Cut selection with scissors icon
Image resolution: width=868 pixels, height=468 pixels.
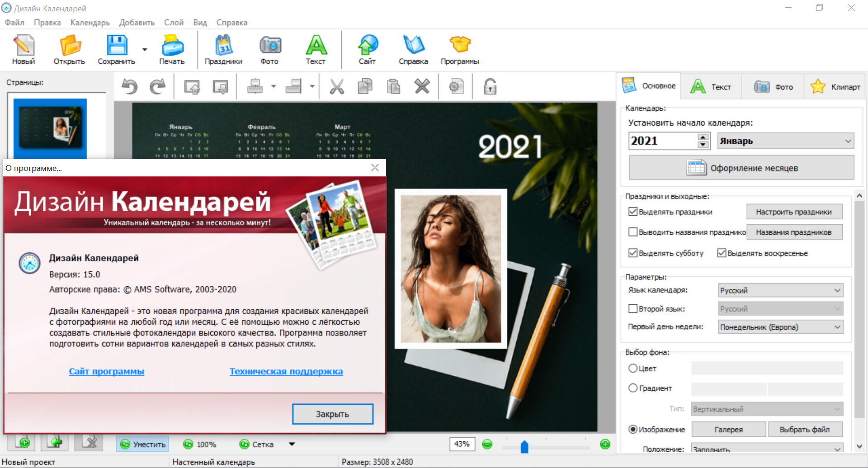click(x=336, y=86)
